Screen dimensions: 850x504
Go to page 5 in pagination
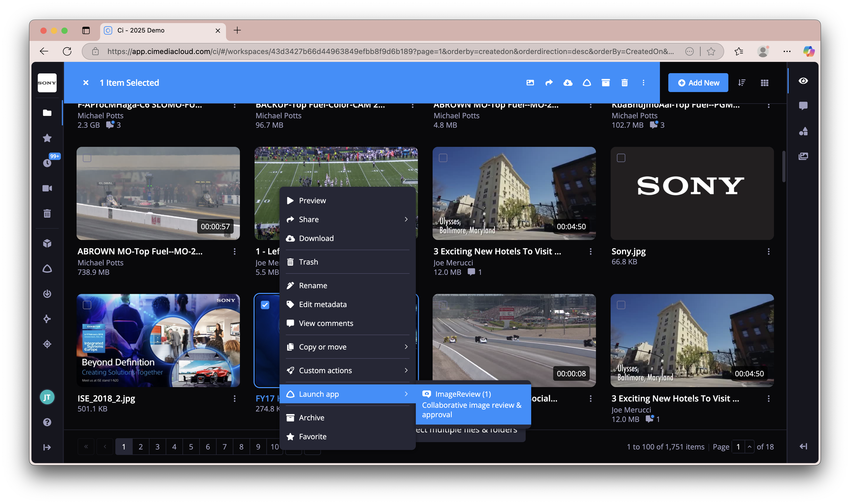[191, 447]
